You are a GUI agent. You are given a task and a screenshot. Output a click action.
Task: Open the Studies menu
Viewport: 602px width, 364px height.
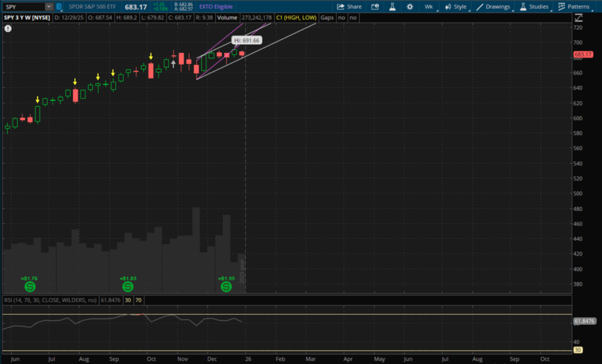(x=534, y=6)
